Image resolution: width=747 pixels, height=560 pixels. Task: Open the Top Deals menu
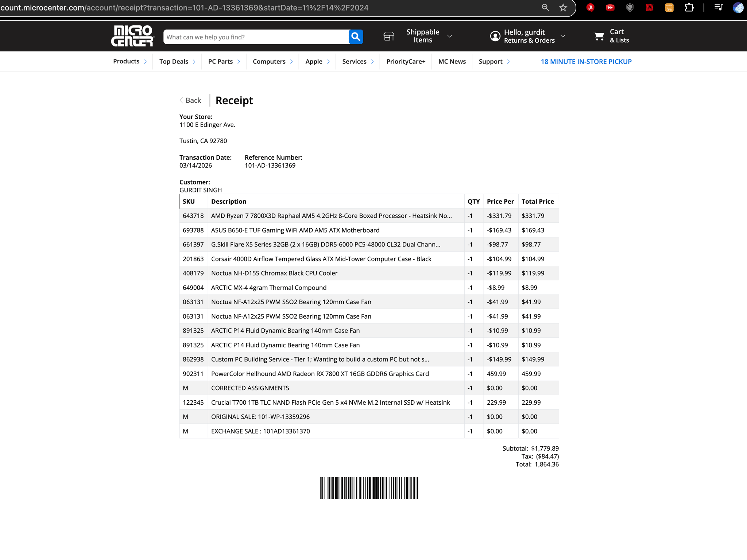pyautogui.click(x=174, y=62)
